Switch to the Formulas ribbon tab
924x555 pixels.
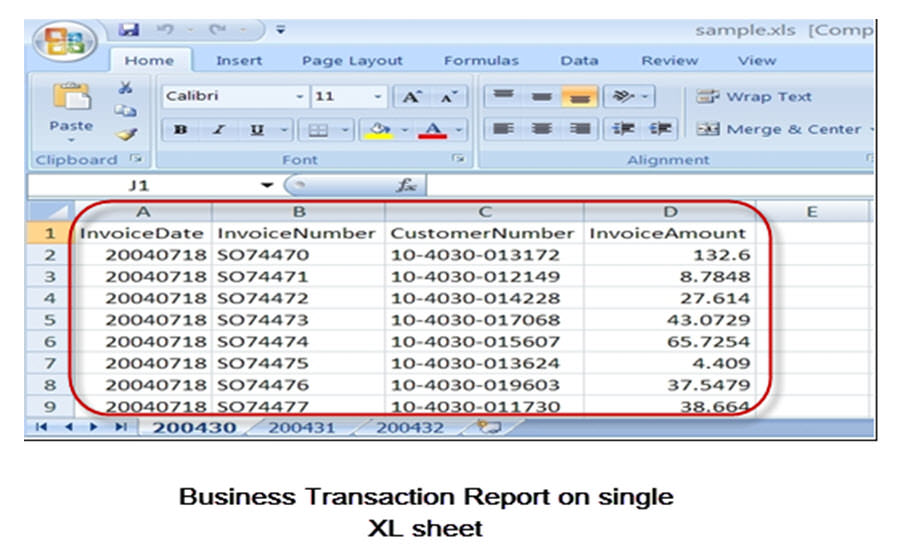tap(481, 61)
